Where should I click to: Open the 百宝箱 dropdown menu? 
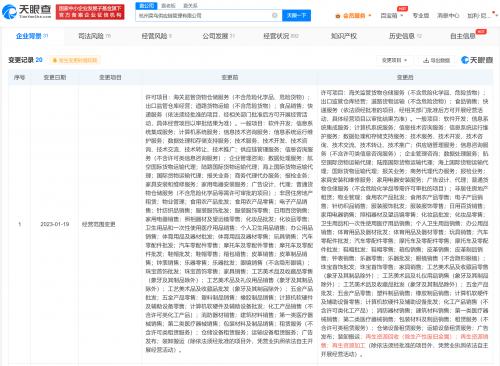pos(392,16)
